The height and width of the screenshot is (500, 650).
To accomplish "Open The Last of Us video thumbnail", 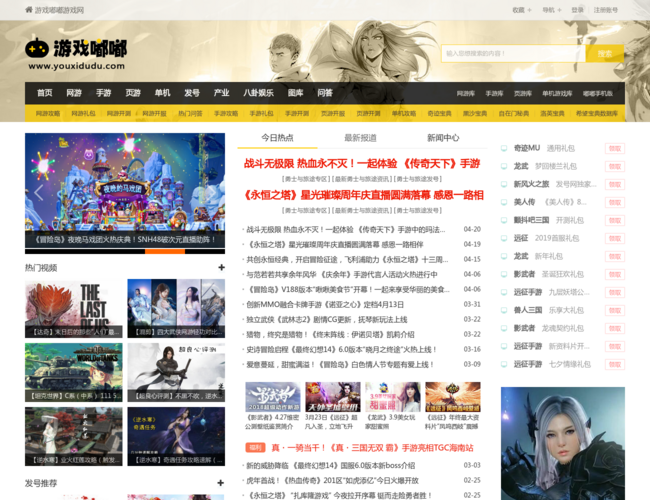I will pos(74,309).
